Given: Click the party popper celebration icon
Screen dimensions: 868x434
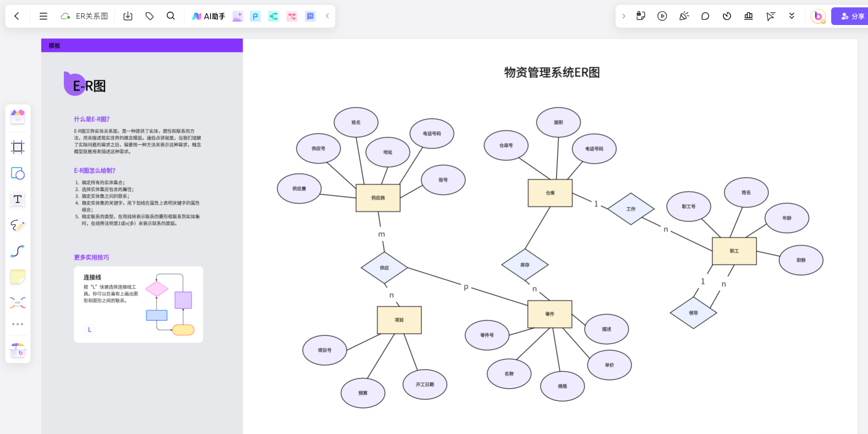Looking at the screenshot, I should (x=684, y=16).
